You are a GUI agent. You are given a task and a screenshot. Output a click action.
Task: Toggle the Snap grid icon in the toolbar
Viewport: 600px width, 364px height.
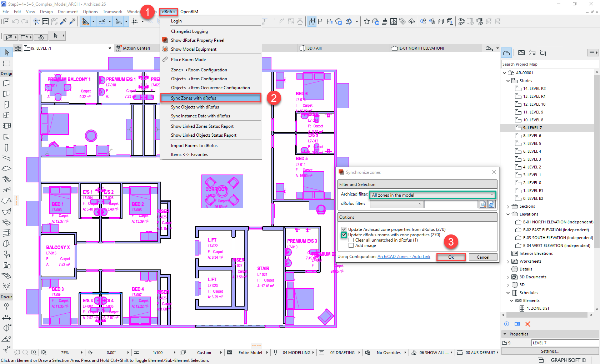pos(135,21)
